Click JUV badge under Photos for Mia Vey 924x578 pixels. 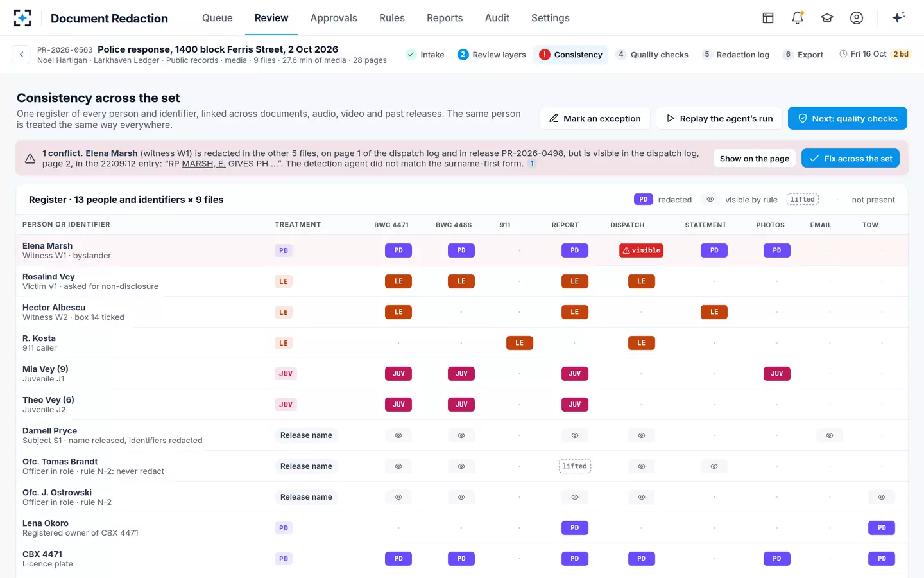click(776, 374)
